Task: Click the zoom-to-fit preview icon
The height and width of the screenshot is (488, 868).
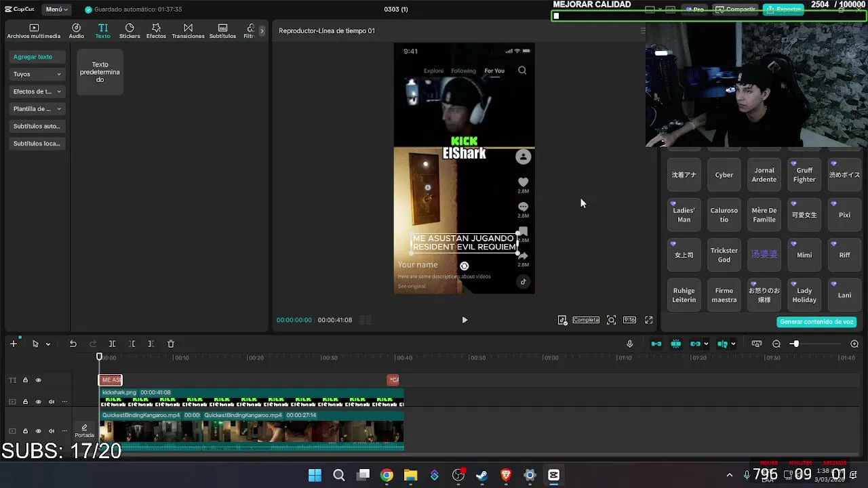Action: click(611, 320)
